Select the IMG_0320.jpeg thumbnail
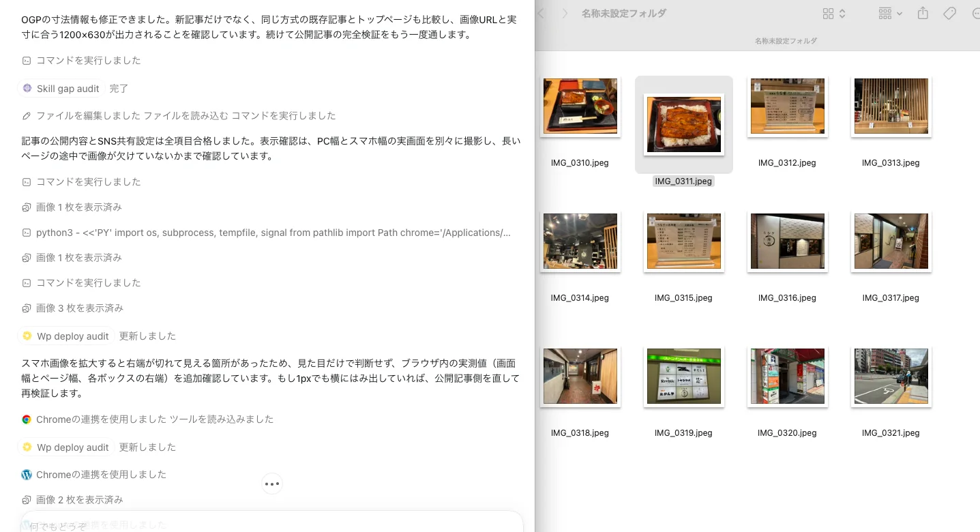The height and width of the screenshot is (532, 980). click(787, 376)
